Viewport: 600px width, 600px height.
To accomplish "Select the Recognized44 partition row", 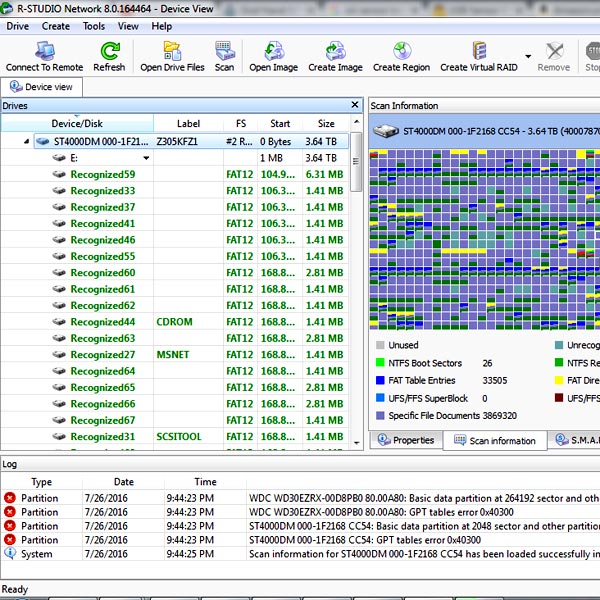I will (x=175, y=322).
